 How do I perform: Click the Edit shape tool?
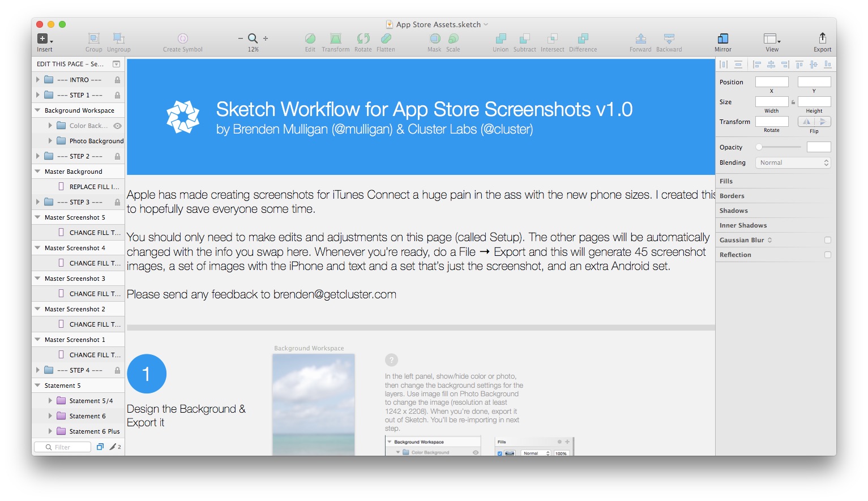pos(310,38)
